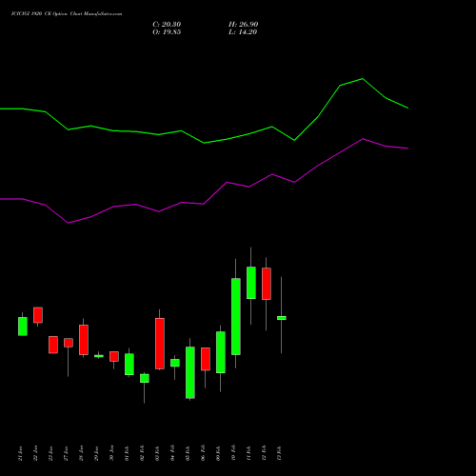
Task: Click the '10 Feb' date axis label
Action: pos(234,453)
